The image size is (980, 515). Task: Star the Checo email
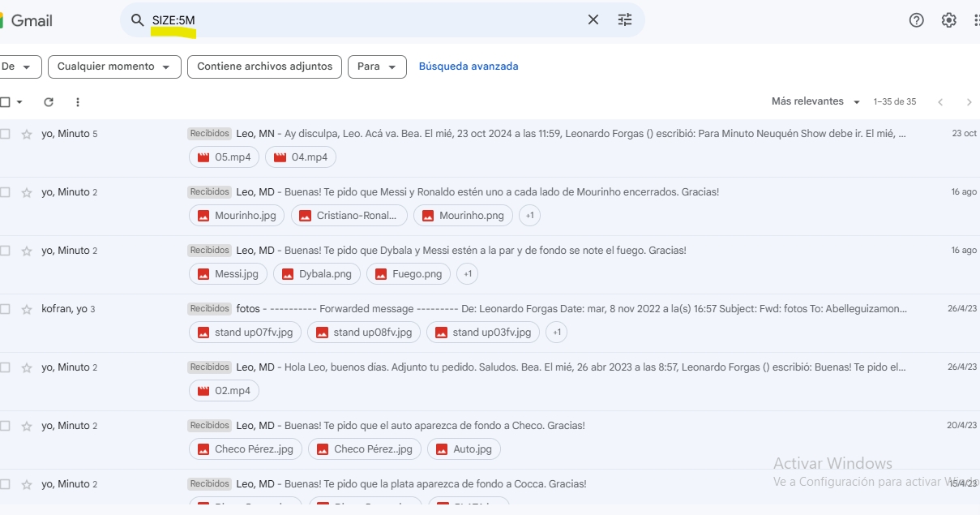point(27,426)
